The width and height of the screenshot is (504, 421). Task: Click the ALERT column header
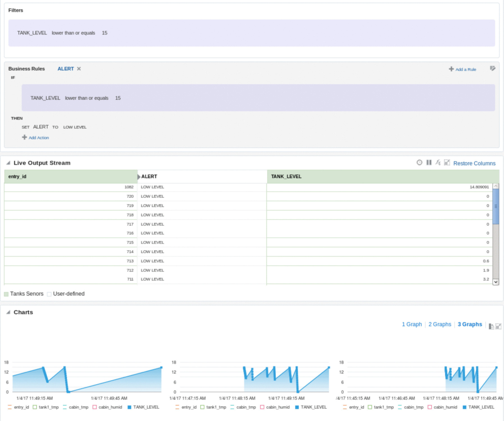click(202, 177)
